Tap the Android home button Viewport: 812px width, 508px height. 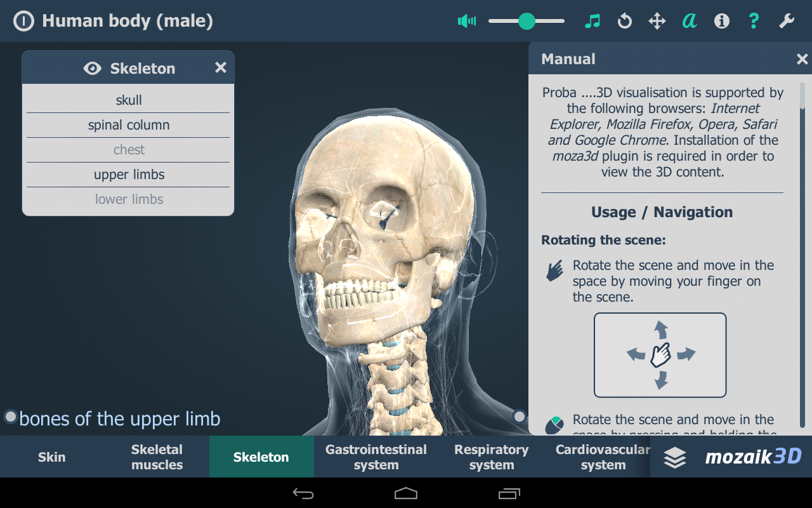click(405, 493)
